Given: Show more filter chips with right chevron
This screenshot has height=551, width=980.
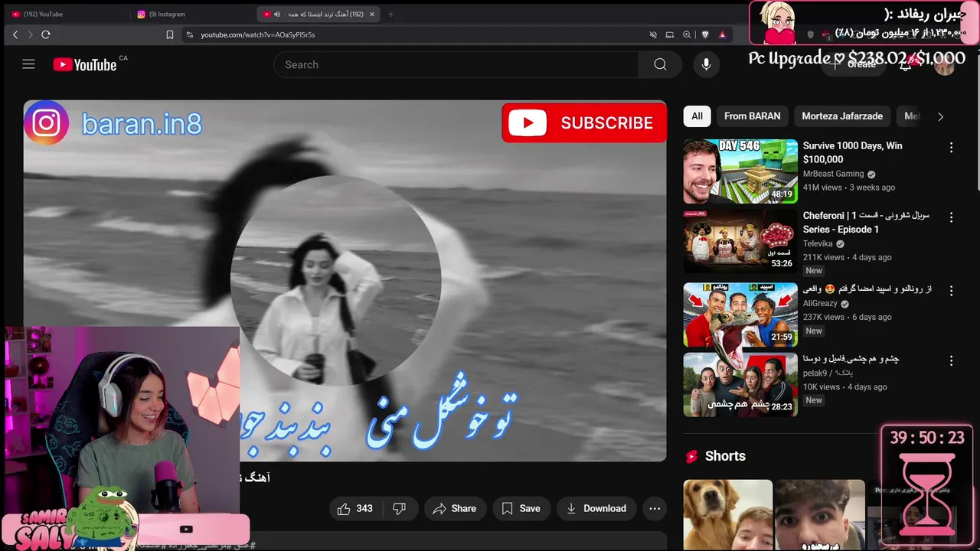Looking at the screenshot, I should coord(940,116).
